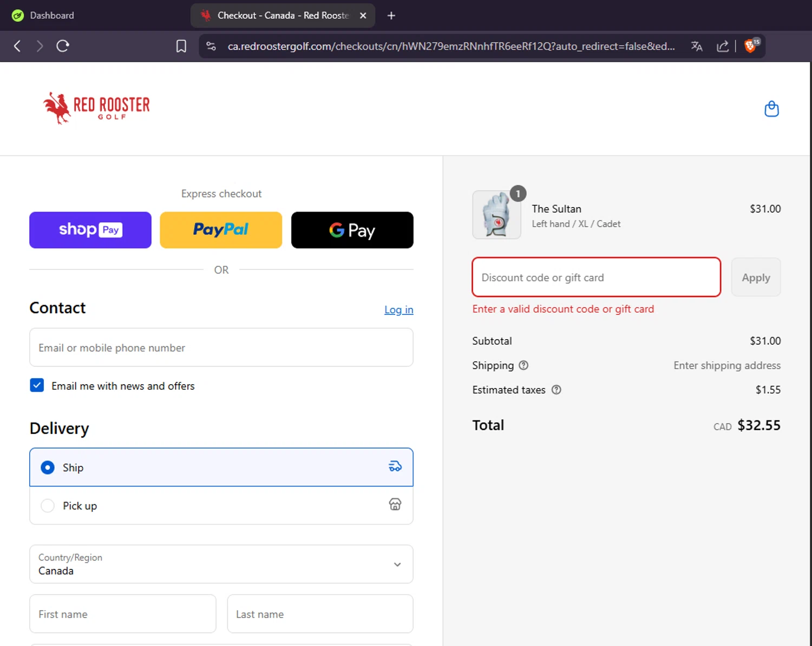The image size is (812, 646).
Task: Open a new browser tab
Action: (391, 16)
